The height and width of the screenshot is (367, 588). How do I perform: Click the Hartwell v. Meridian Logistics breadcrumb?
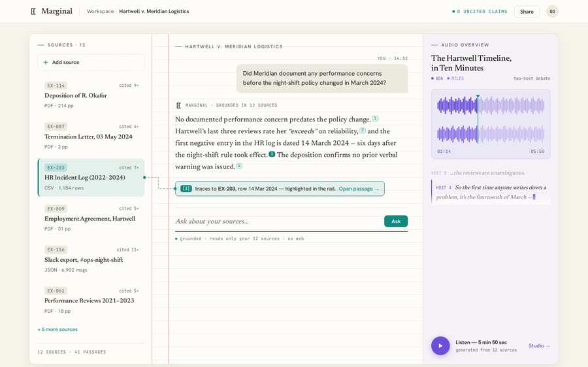154,11
